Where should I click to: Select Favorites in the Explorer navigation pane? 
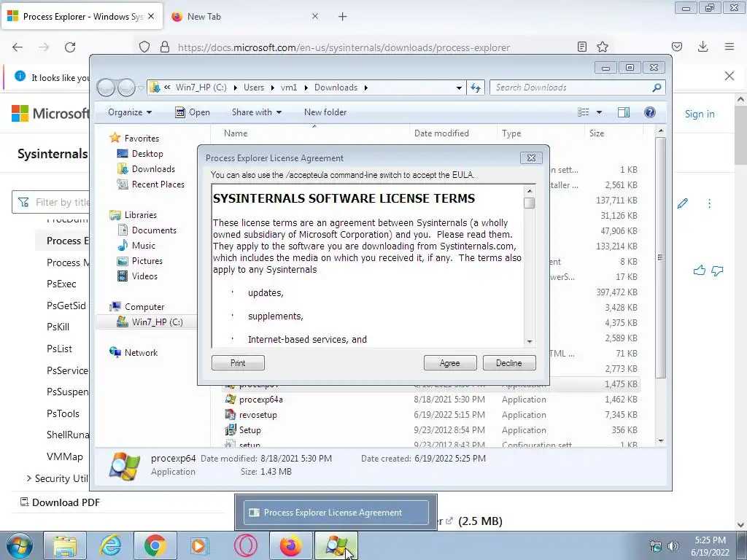coord(142,138)
